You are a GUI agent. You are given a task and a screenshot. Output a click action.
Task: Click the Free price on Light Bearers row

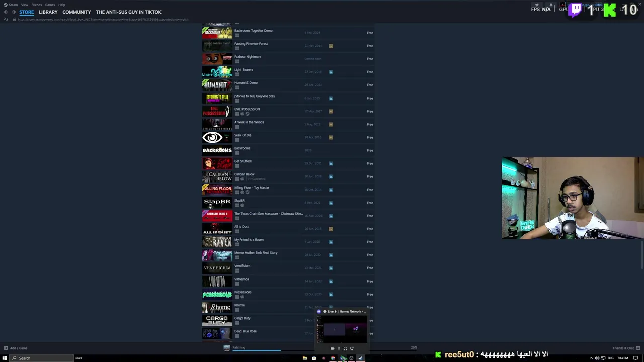370,72
